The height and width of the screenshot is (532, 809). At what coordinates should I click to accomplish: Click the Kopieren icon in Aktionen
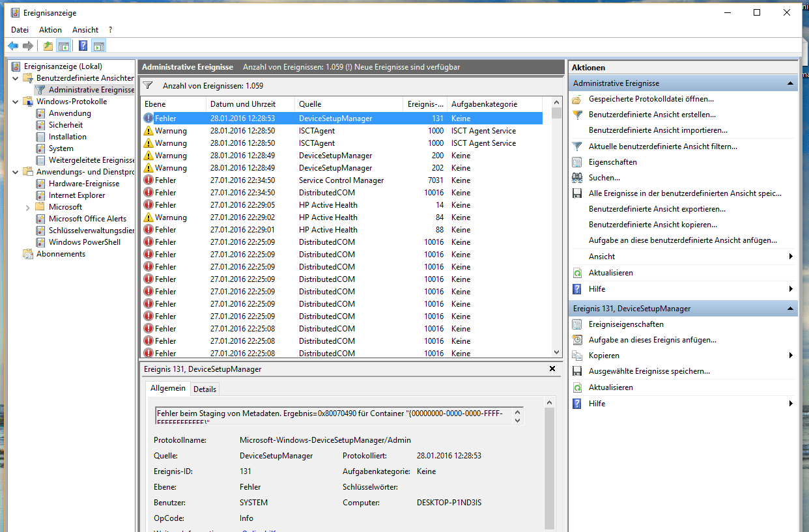pyautogui.click(x=576, y=356)
